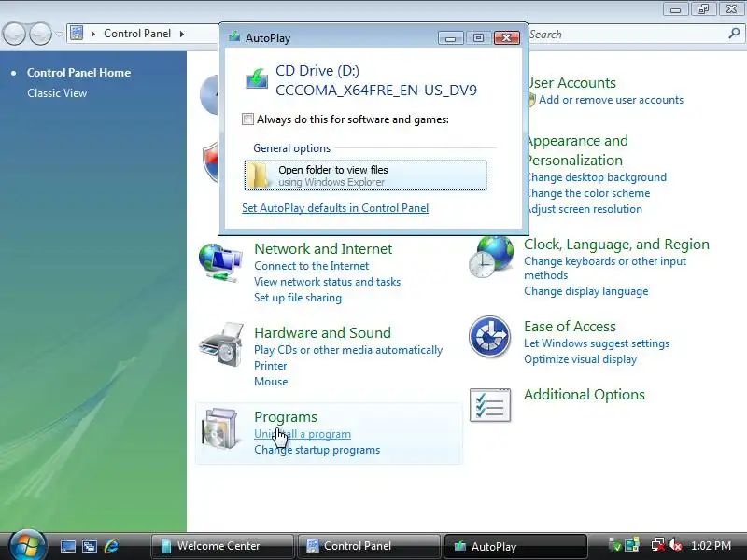Click the search magnifier icon
Viewport: 747px width, 560px height.
click(x=734, y=34)
